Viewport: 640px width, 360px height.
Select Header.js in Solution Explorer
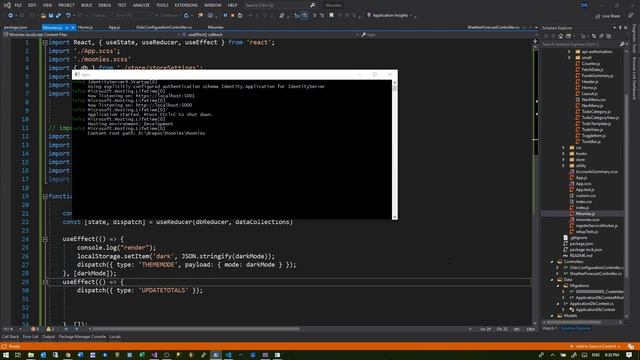point(590,82)
